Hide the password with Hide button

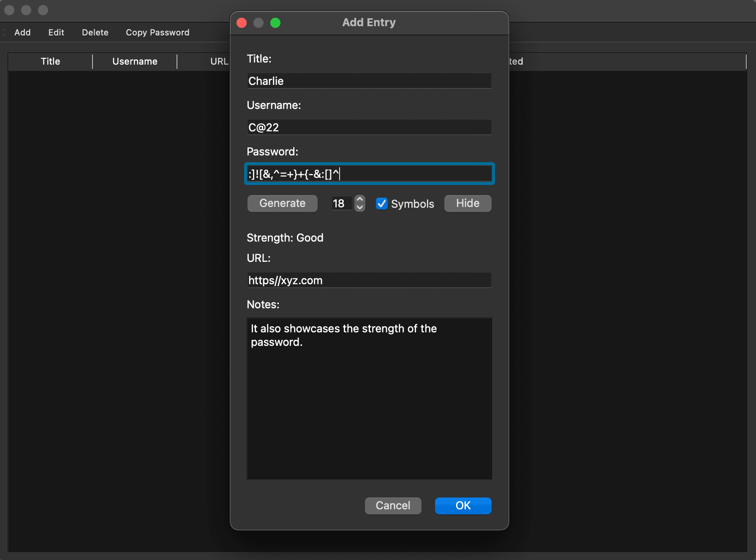pos(468,204)
